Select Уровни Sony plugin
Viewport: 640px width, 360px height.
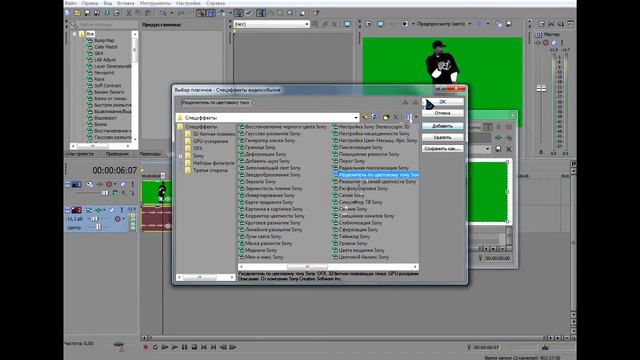[353, 243]
